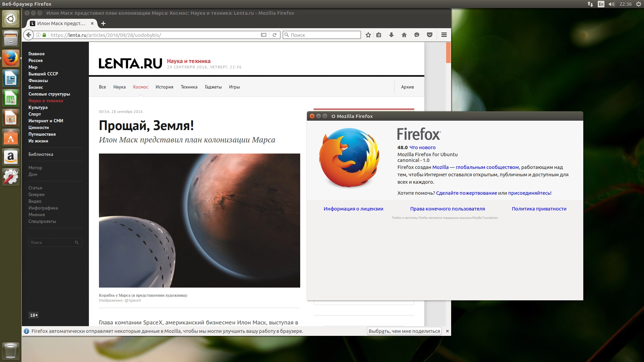Show bookmarks list icon in toolbar
This screenshot has height=362, width=644.
[x=379, y=35]
